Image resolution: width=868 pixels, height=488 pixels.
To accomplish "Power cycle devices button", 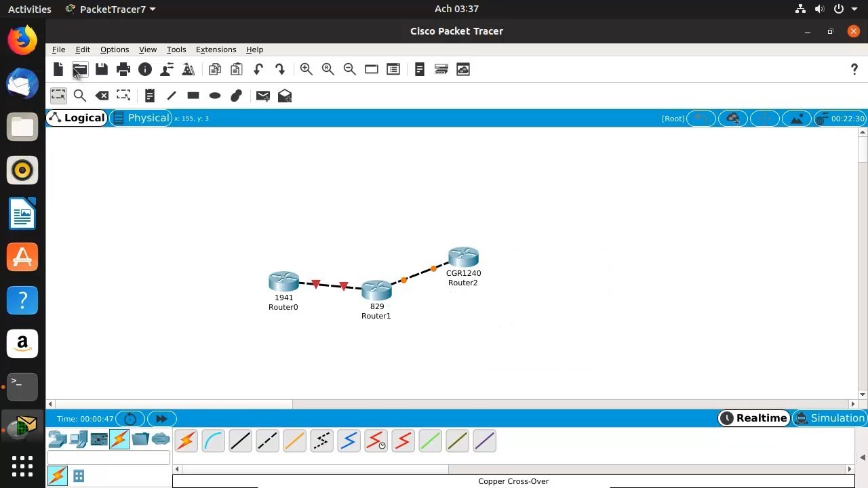I will pyautogui.click(x=130, y=419).
